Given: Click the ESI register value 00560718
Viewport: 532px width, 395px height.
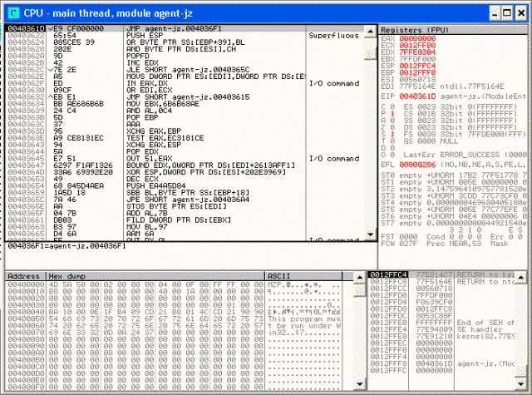Looking at the screenshot, I should point(417,79).
